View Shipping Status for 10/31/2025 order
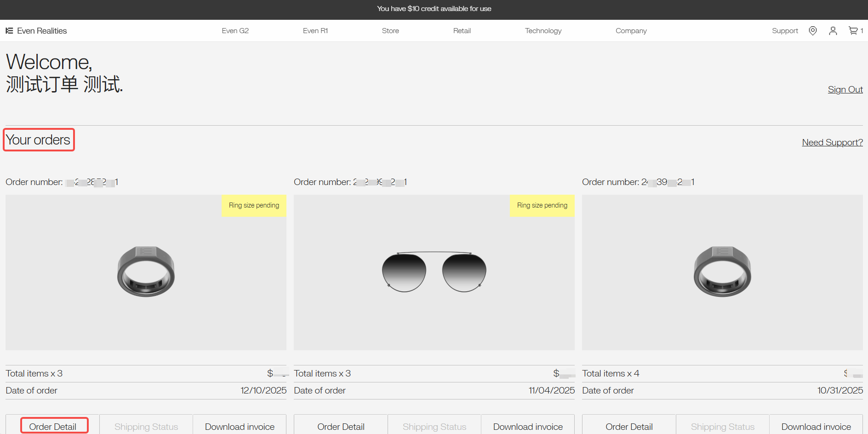The width and height of the screenshot is (868, 434). (x=723, y=427)
